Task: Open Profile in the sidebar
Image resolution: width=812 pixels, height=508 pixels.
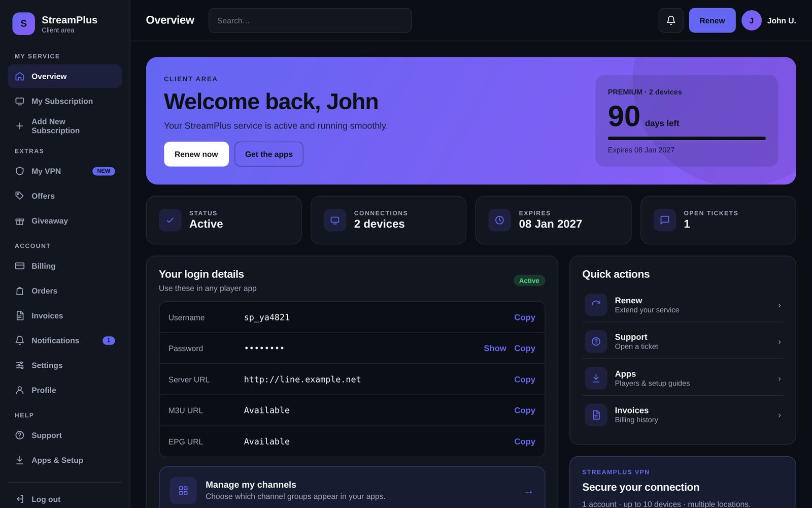Action: (64, 390)
